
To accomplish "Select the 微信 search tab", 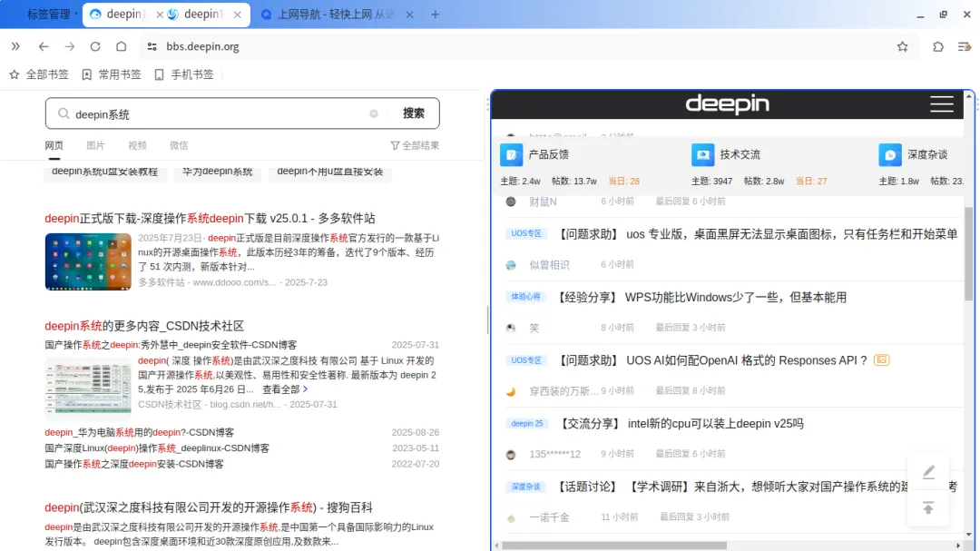I will (179, 145).
